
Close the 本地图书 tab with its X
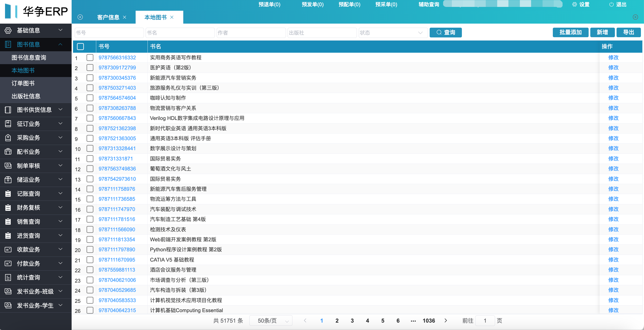click(172, 17)
